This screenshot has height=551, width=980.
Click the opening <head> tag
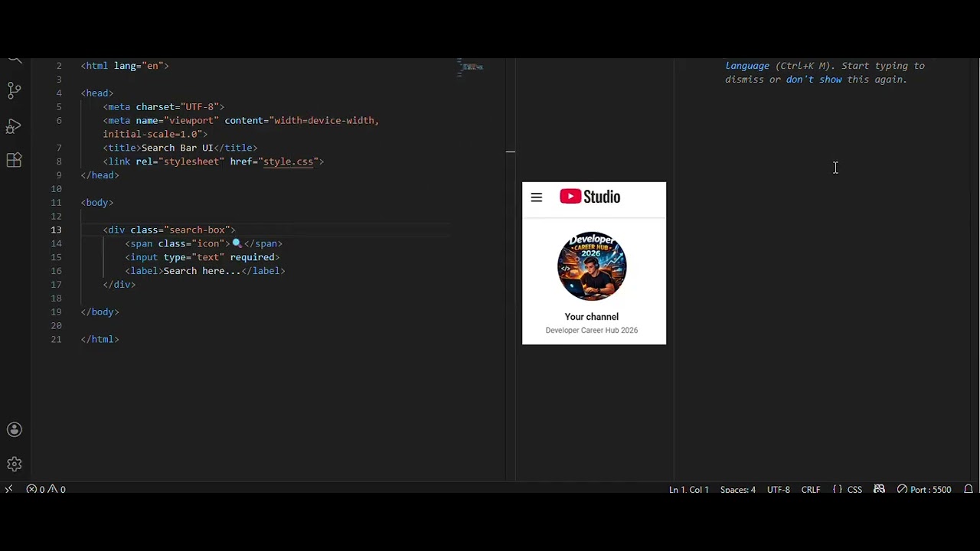(x=97, y=93)
